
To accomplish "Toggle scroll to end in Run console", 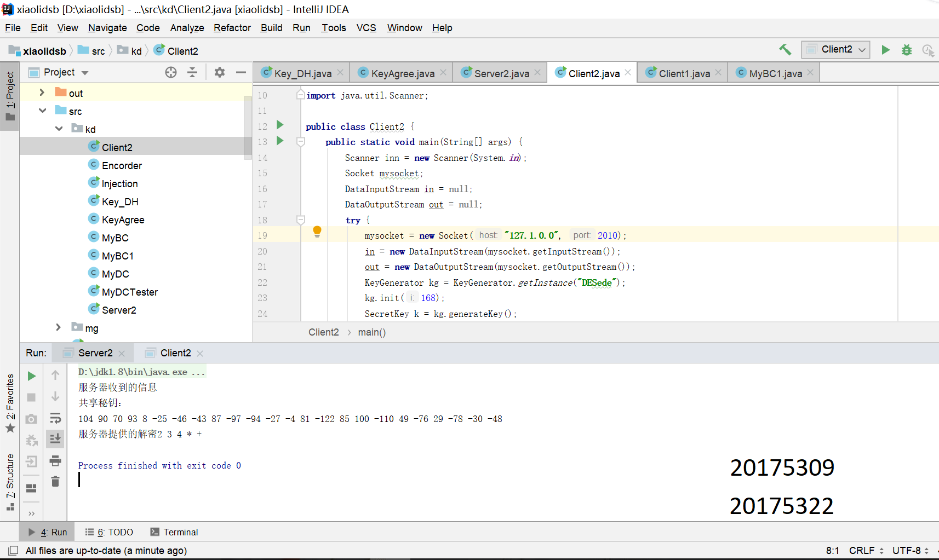I will pos(55,439).
